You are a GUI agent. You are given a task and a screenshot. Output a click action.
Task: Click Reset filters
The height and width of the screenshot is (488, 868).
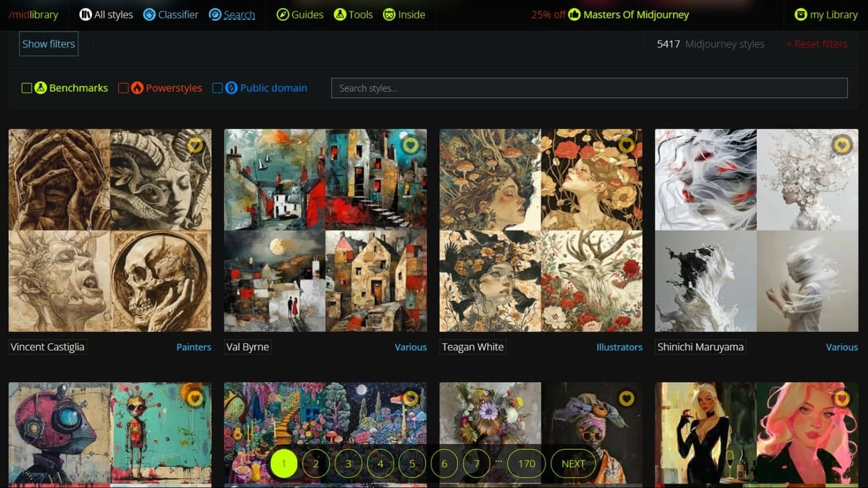click(x=817, y=44)
